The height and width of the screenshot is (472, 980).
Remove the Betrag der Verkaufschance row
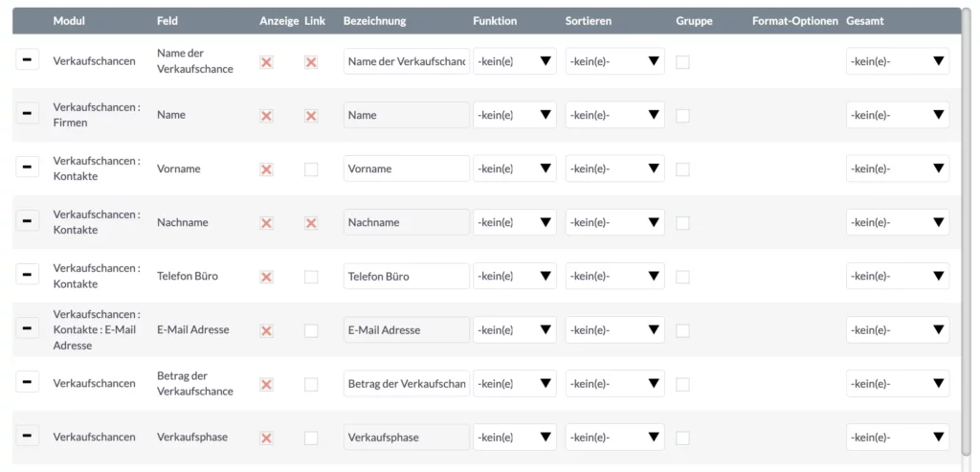(27, 381)
